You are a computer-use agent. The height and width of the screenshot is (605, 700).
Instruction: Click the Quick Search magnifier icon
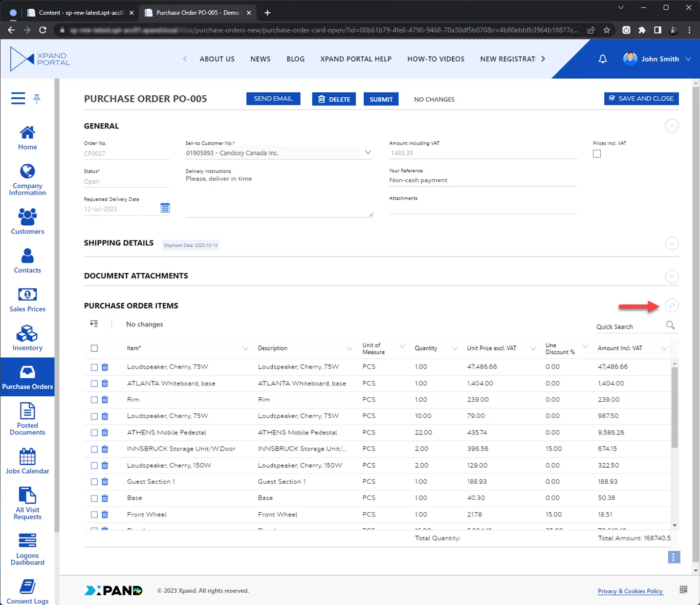click(670, 325)
